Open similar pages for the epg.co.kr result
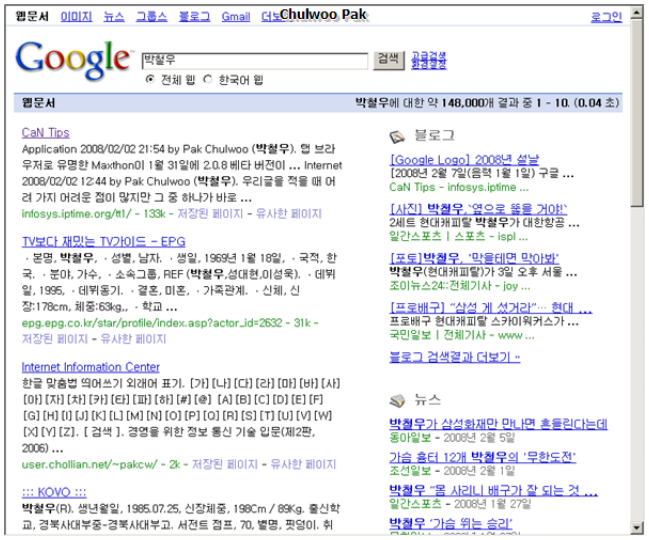This screenshot has width=649, height=540. coord(133,339)
